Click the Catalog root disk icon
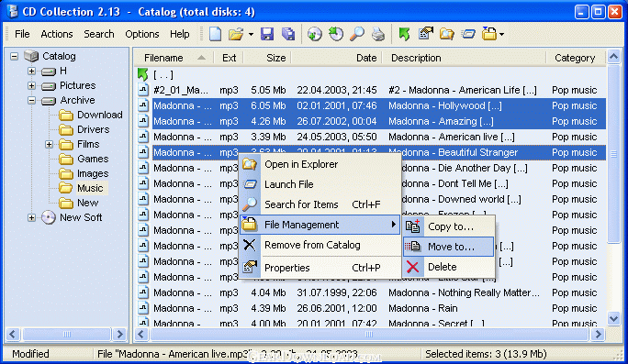The height and width of the screenshot is (364, 628). (x=31, y=56)
